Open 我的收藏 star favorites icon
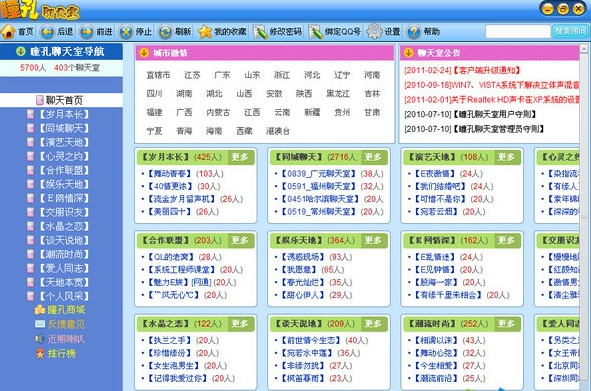This screenshot has width=591, height=391. point(205,32)
